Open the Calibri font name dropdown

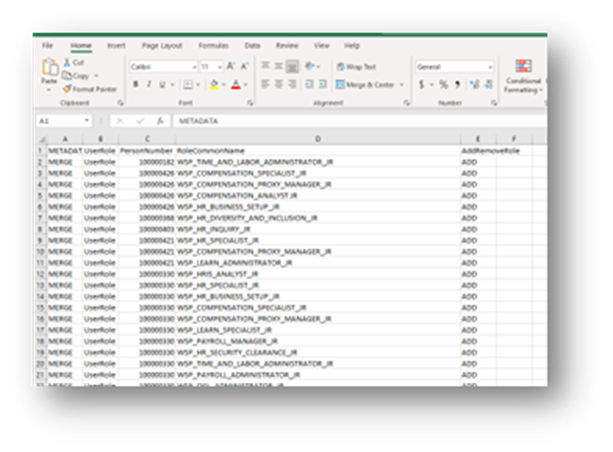[x=194, y=67]
